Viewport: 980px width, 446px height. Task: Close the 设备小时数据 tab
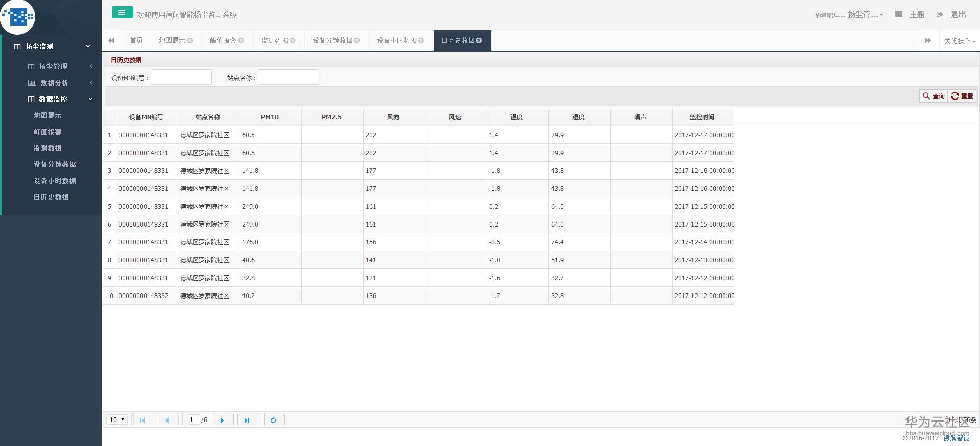[x=421, y=41]
